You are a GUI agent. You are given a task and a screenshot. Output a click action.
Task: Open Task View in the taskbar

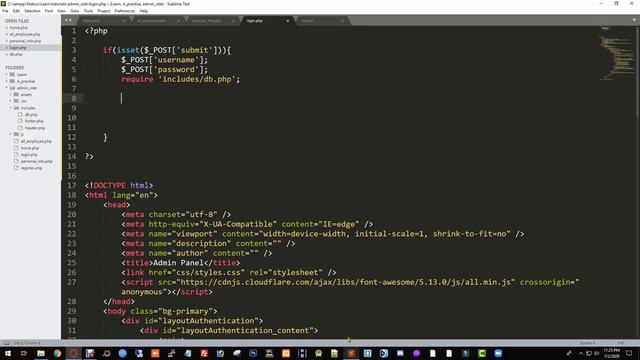pos(24,353)
